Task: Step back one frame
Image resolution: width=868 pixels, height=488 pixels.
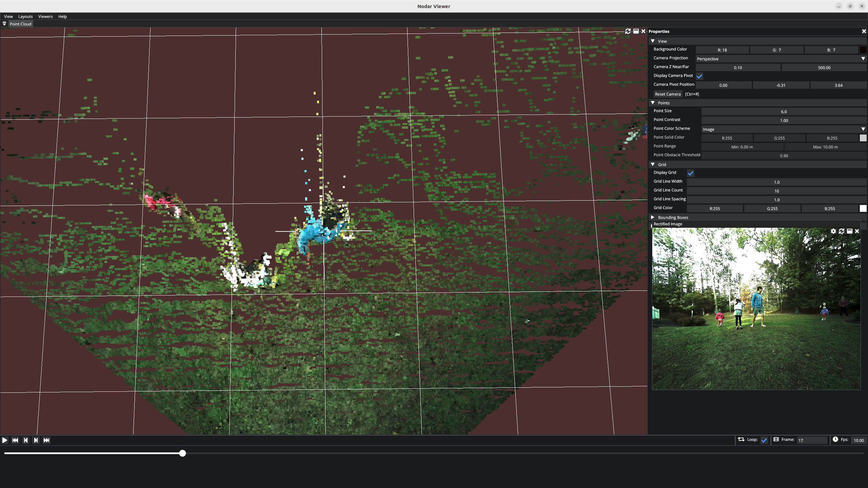Action: click(x=26, y=440)
